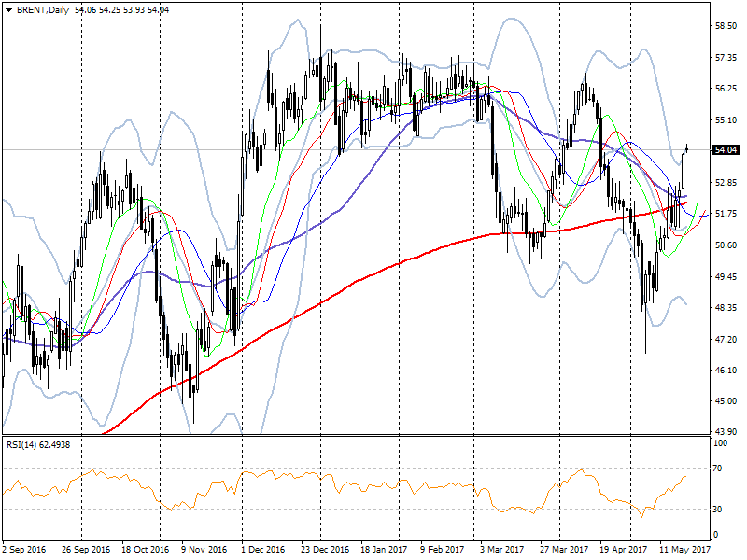Viewport: 747px width, 560px height.
Task: Select the 9 Nov 2016 date label
Action: coord(204,550)
